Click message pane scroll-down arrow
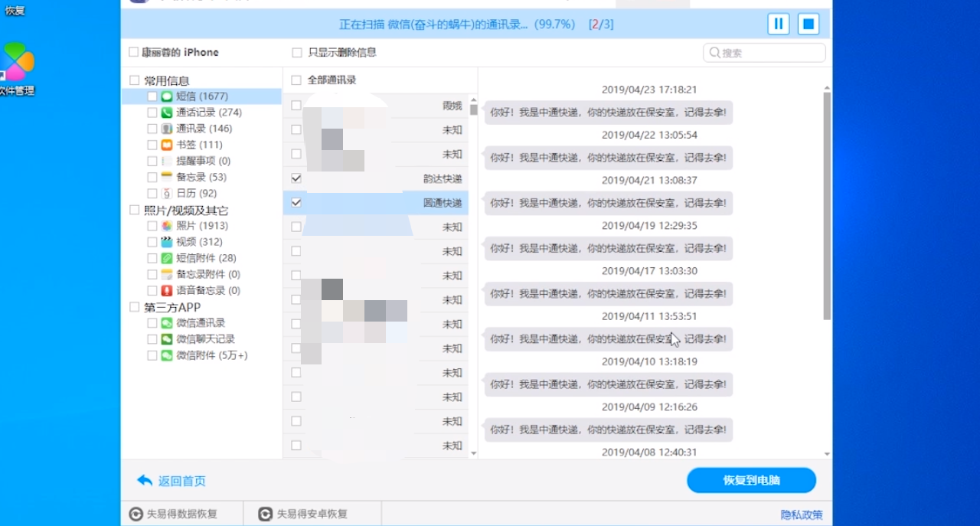Screen dimensions: 980x526 827,453
